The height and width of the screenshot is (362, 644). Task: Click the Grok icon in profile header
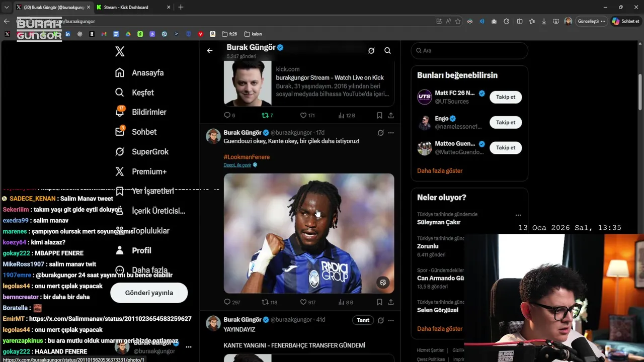click(371, 51)
